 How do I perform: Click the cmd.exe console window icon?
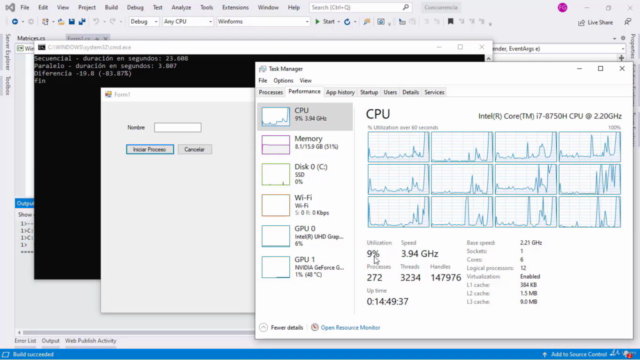pos(42,47)
